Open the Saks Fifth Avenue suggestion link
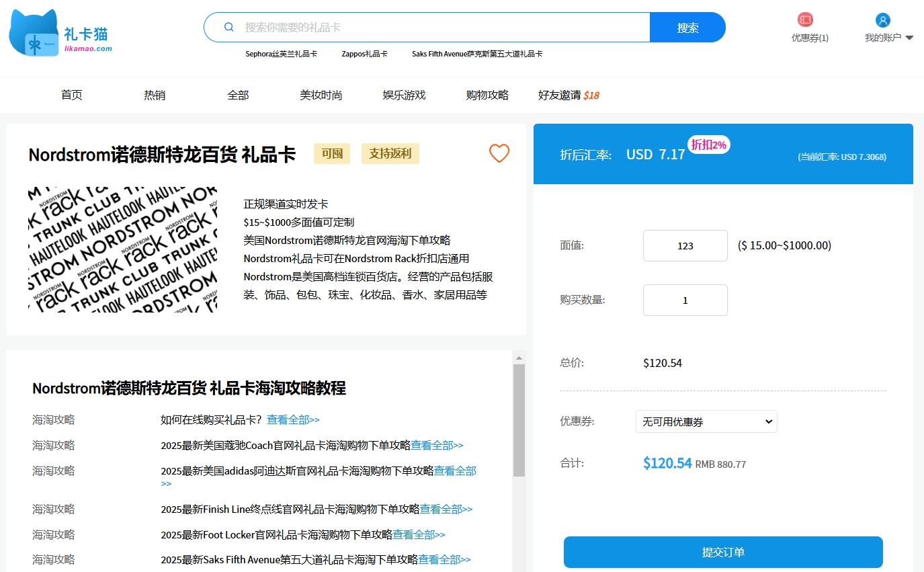The height and width of the screenshot is (572, 924). [476, 54]
